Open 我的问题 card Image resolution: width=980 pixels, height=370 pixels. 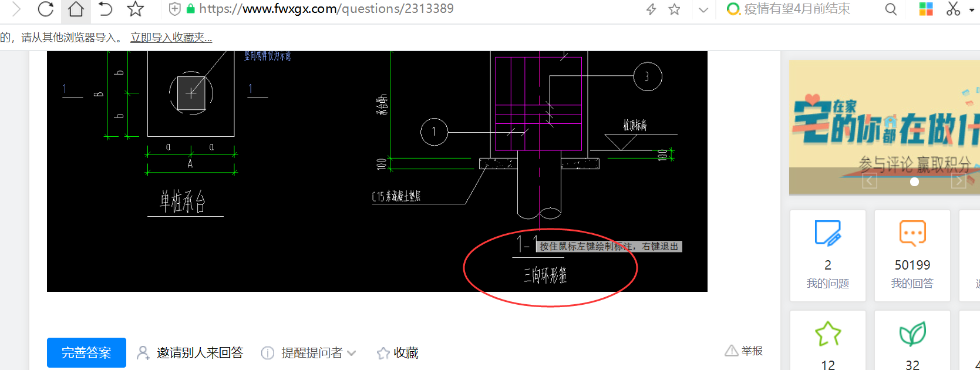point(828,256)
